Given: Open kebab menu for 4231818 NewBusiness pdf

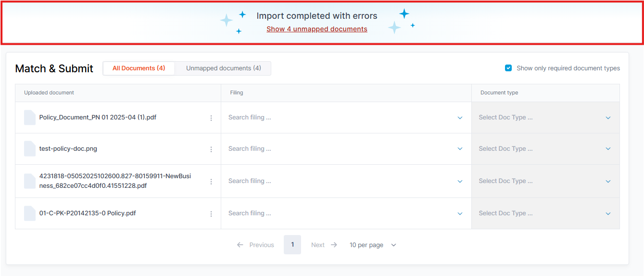Looking at the screenshot, I should (211, 182).
